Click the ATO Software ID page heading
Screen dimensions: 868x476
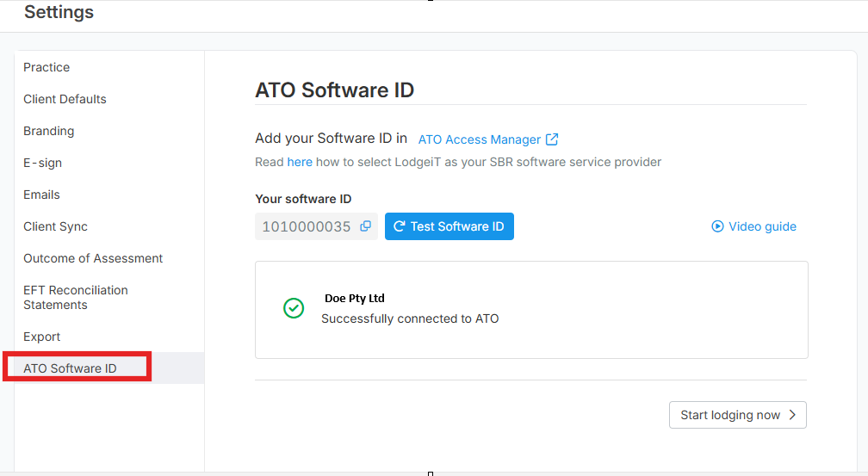[x=334, y=90]
